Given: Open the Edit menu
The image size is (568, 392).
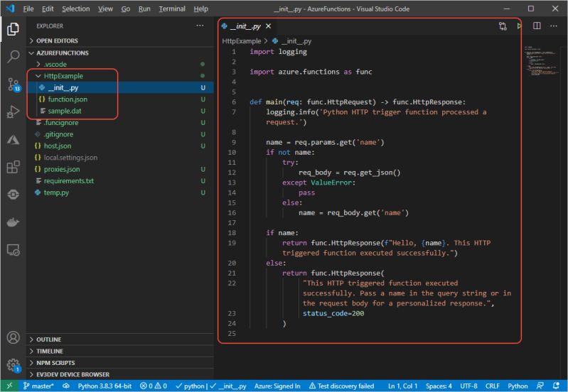Looking at the screenshot, I should click(x=48, y=9).
